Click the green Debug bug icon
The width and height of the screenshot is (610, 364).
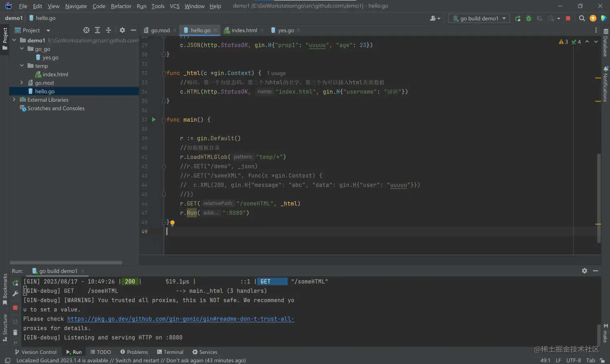tap(528, 18)
